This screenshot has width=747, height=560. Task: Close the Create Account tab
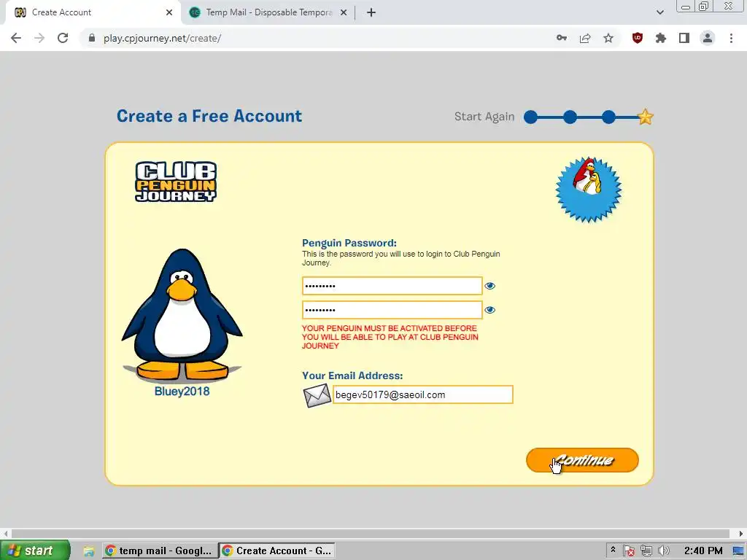pos(169,12)
